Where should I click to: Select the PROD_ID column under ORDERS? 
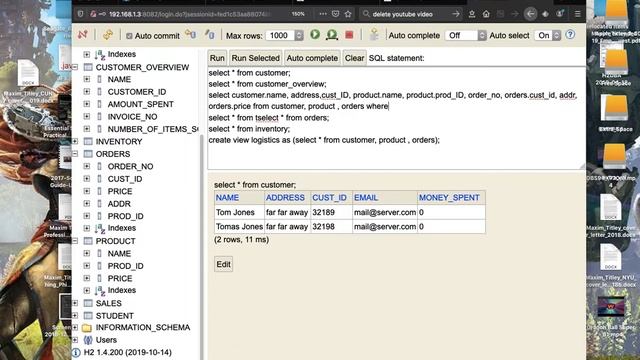[x=125, y=216]
